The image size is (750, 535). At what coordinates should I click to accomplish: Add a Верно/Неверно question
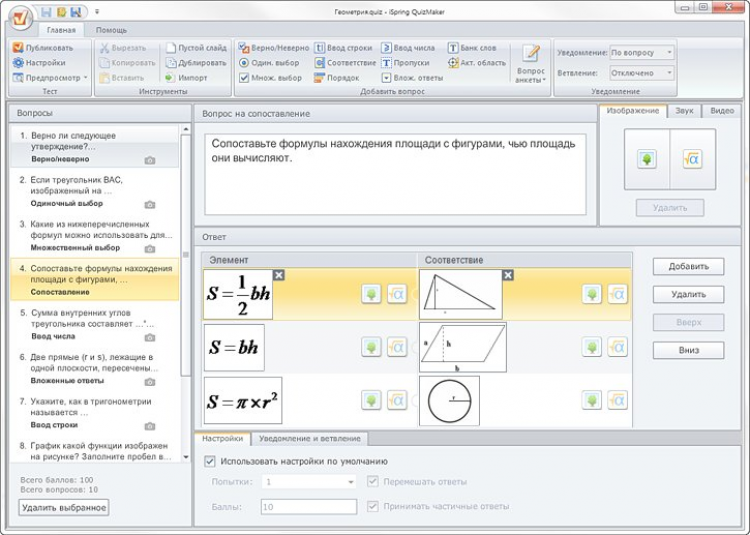coord(244,47)
